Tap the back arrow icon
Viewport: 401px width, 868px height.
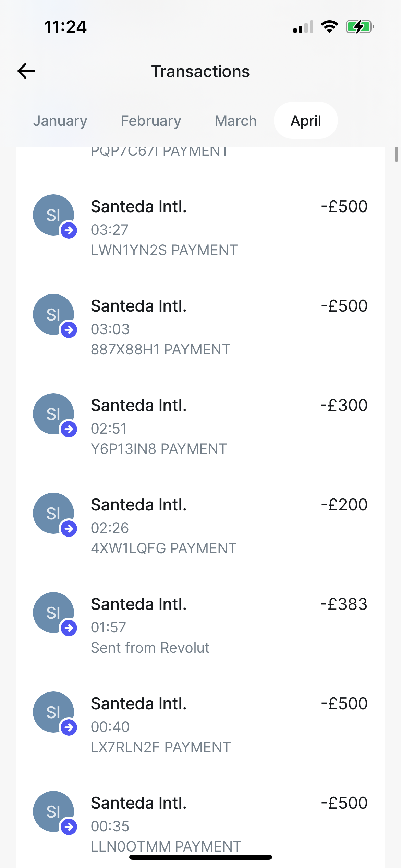pyautogui.click(x=26, y=71)
